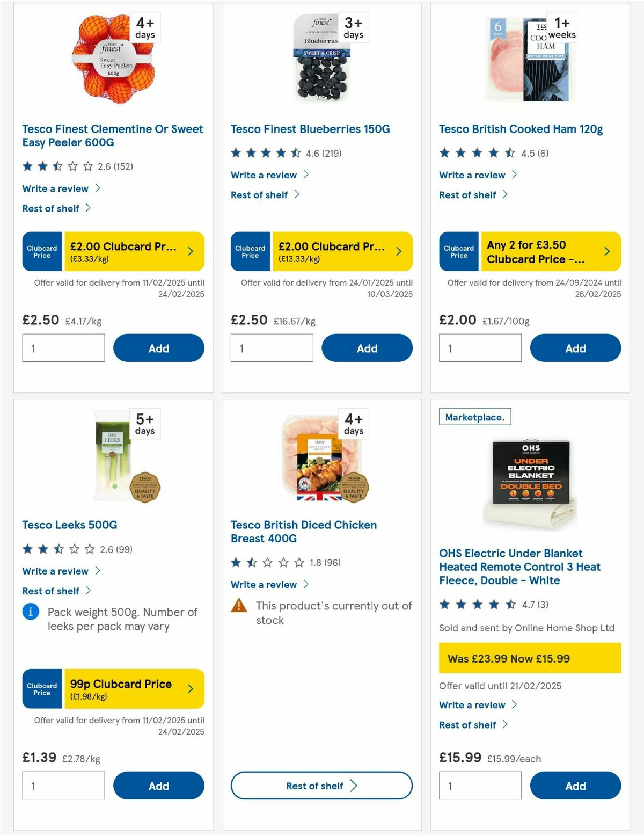Click the Marketplace label on the blanket listing
The image size is (644, 836).
point(474,416)
